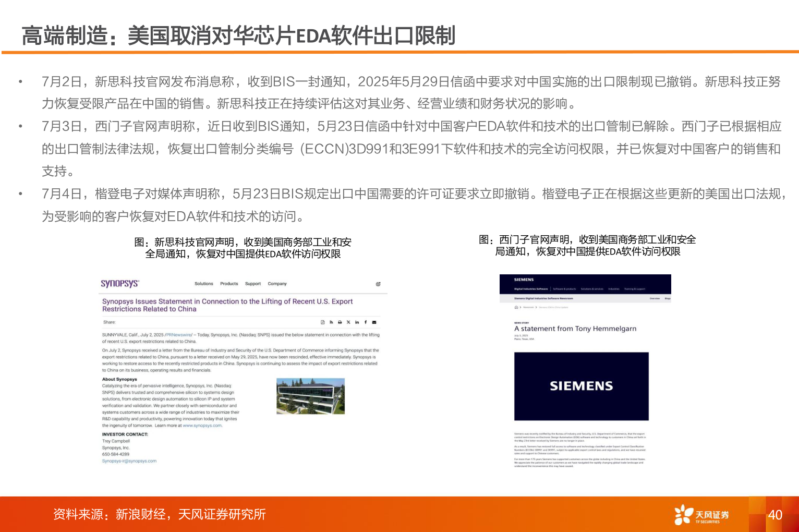Click the Synopsys statement headline

click(227, 305)
